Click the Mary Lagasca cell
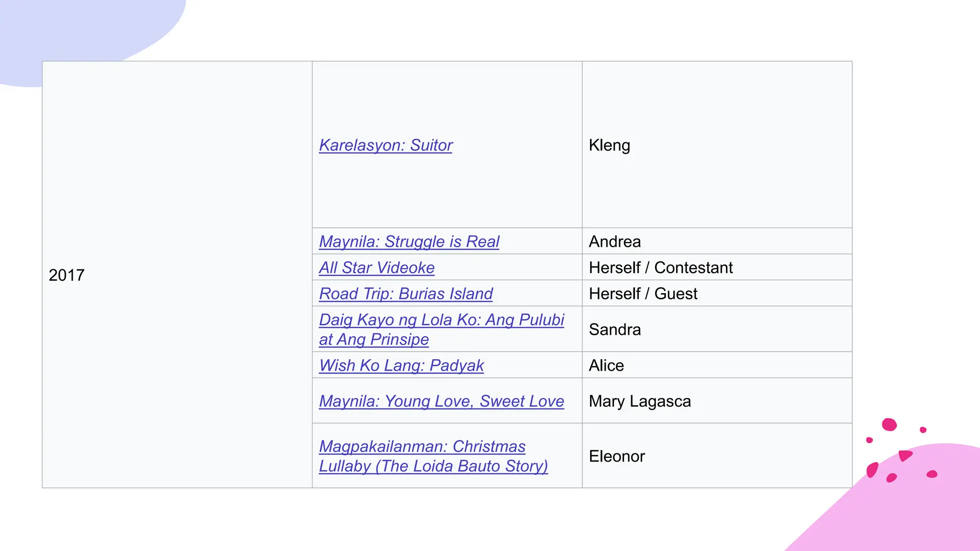 717,401
